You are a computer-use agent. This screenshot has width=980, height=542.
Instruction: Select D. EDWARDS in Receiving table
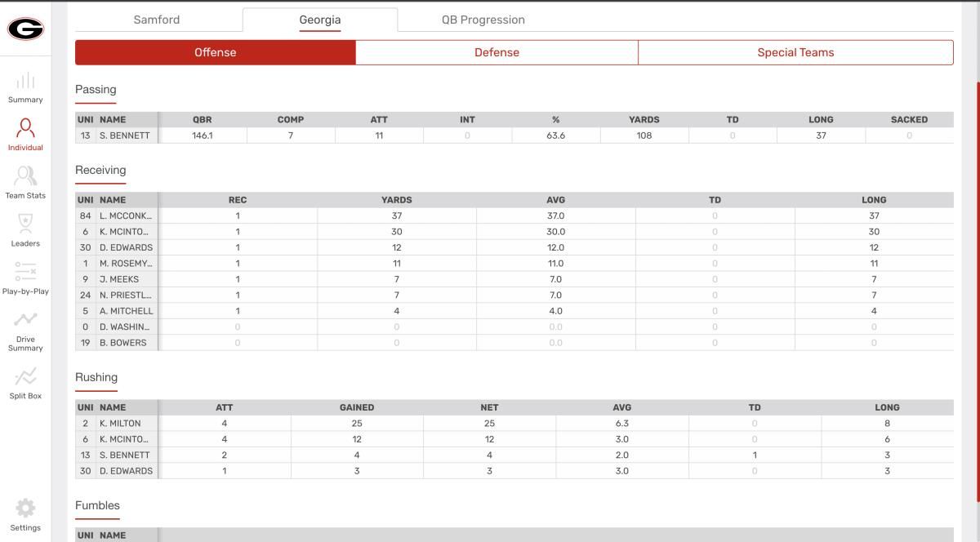point(126,247)
